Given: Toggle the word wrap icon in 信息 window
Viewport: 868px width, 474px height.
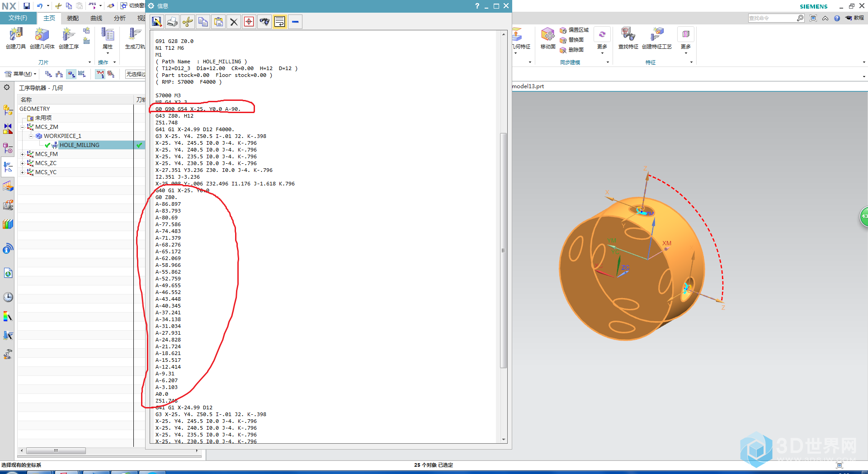Looking at the screenshot, I should coord(280,22).
